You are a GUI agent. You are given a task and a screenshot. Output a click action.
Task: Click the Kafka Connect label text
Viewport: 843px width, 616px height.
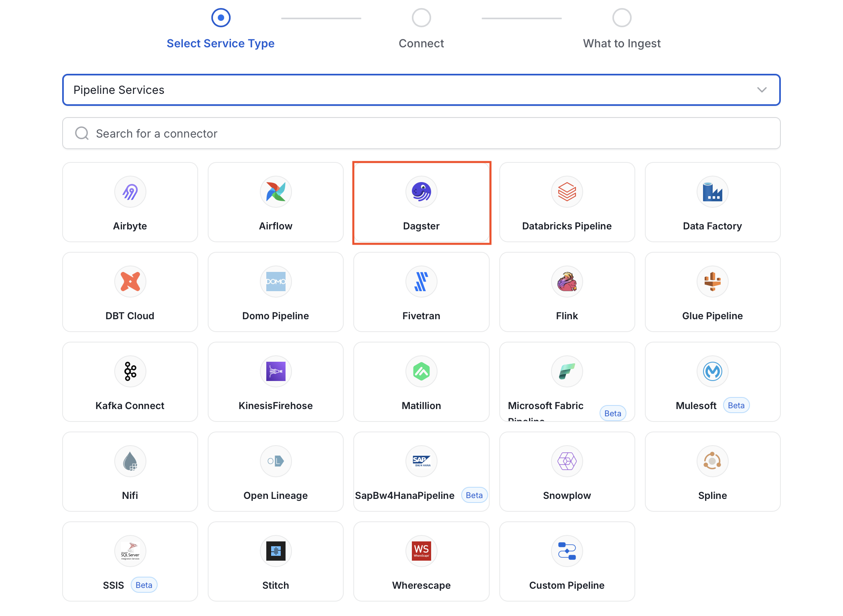pyautogui.click(x=130, y=405)
